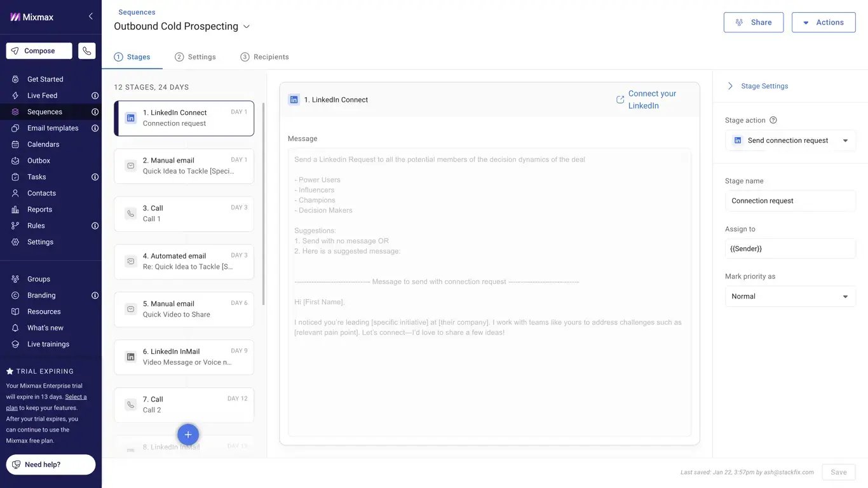
Task: Click the Assign to input field
Action: pyautogui.click(x=790, y=248)
